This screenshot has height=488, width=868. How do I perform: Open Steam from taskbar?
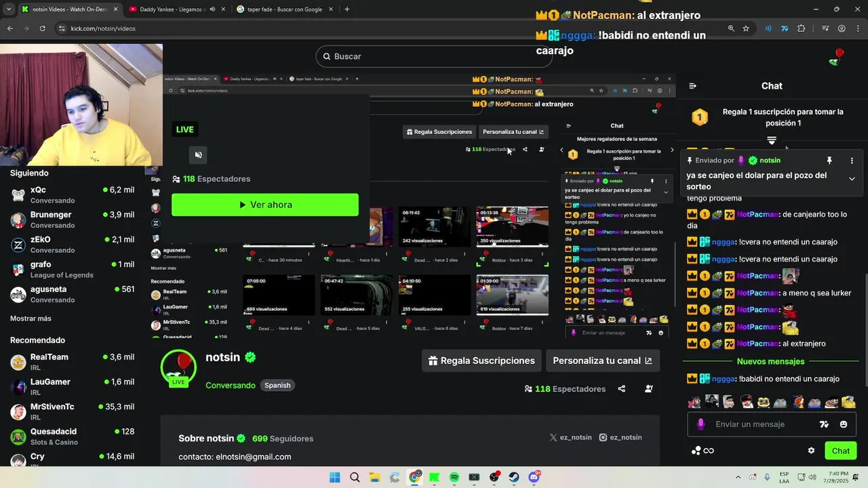click(514, 477)
